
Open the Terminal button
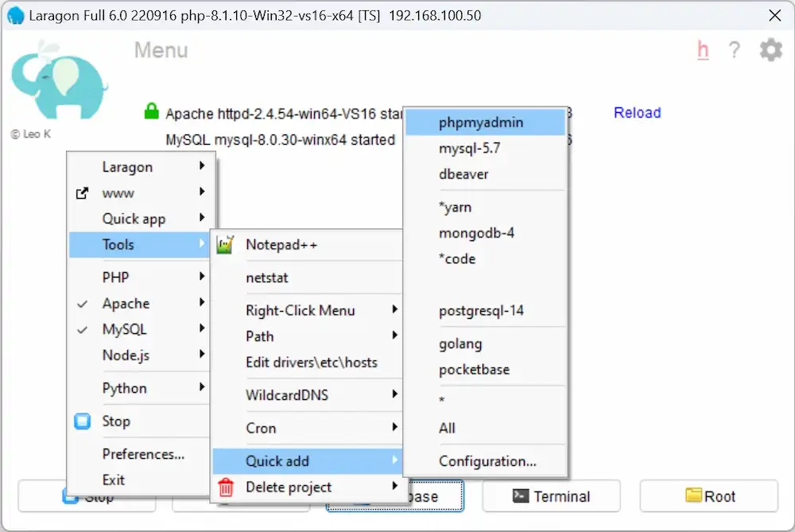pyautogui.click(x=551, y=496)
